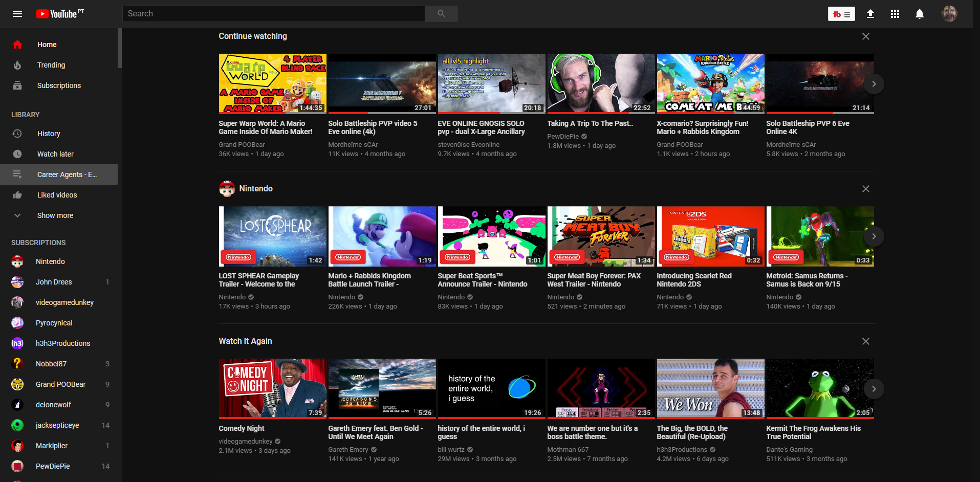Open the Watch It Again section heading
Image resolution: width=980 pixels, height=482 pixels.
245,341
